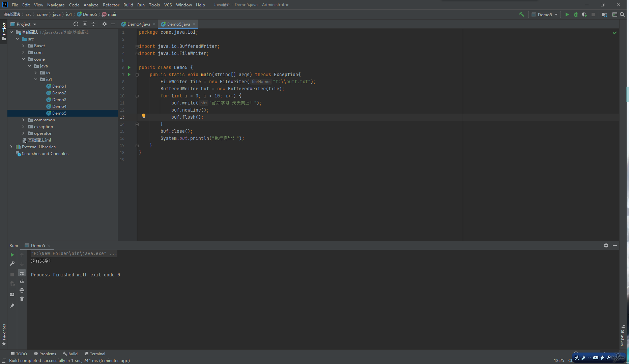Click the main method breadcrumb

(110, 14)
